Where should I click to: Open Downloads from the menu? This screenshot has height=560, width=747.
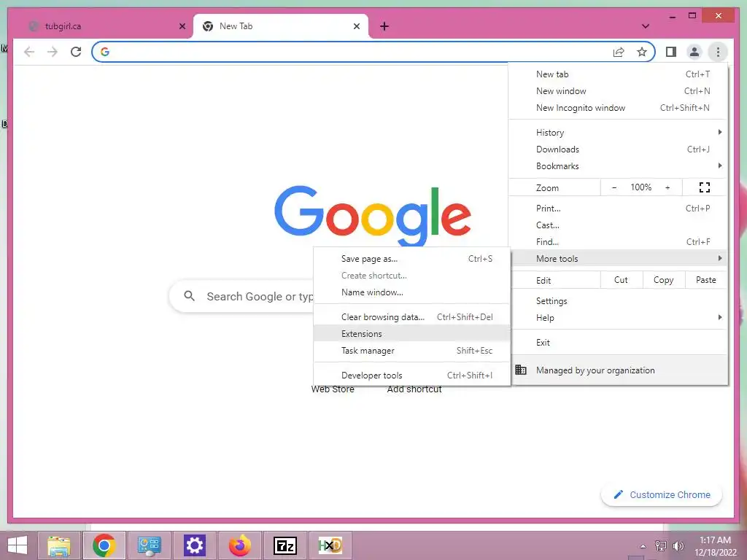point(618,149)
